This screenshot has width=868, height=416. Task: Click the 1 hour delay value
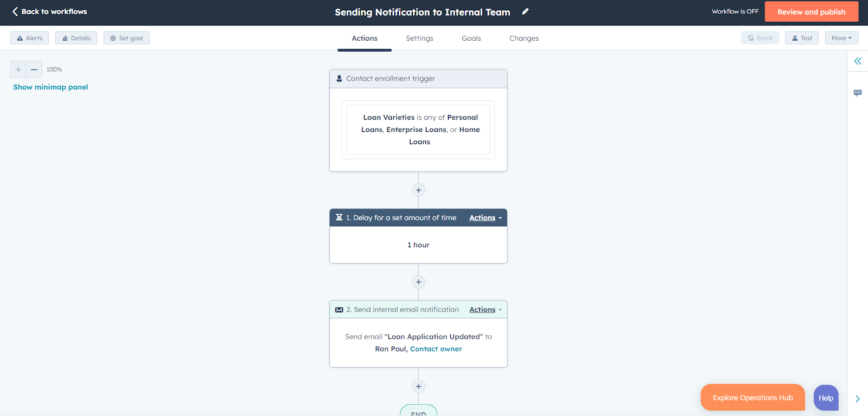(418, 245)
